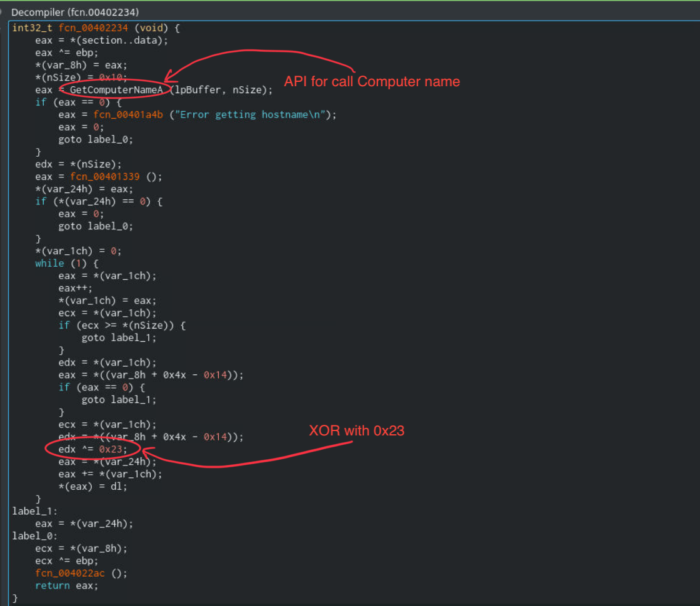Click the "API for call Computer name" annotation
Screen dimensions: 700x606
pyautogui.click(x=372, y=82)
